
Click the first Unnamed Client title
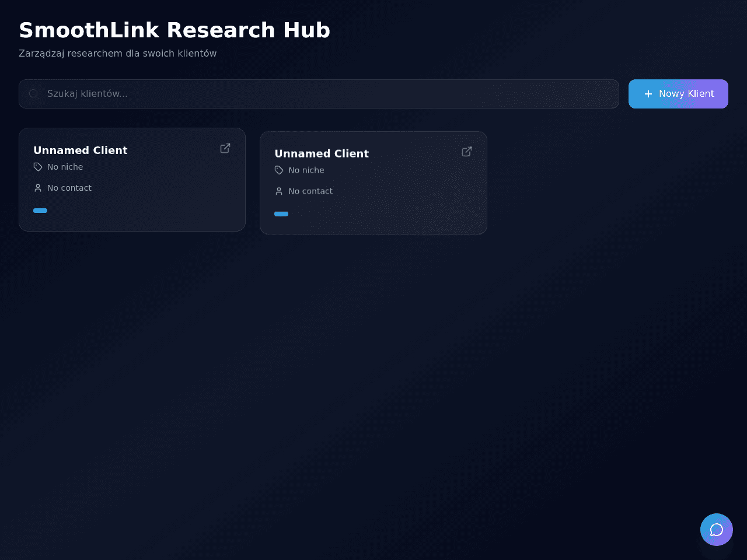[x=81, y=150]
